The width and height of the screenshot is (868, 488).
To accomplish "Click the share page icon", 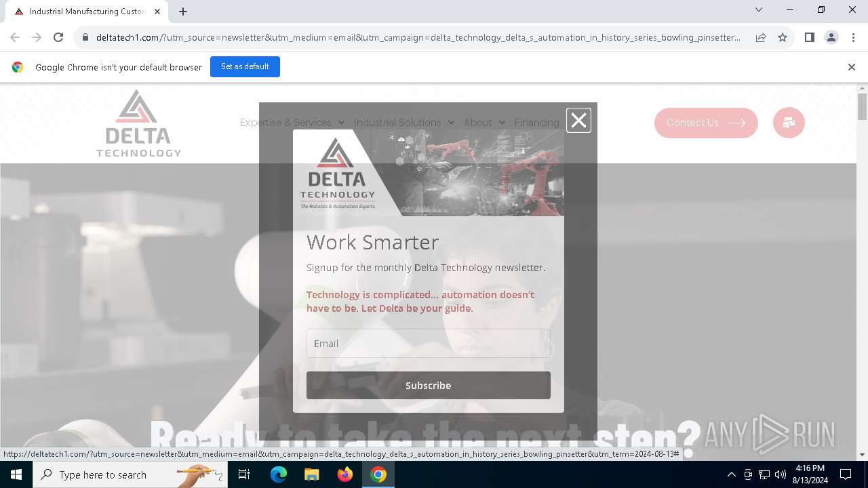I will 761,37.
